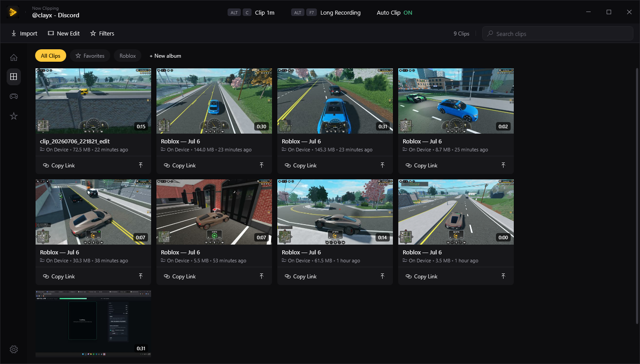Open the 0:31 blue car road thumbnail
Viewport: 640px width, 364px height.
[x=335, y=101]
